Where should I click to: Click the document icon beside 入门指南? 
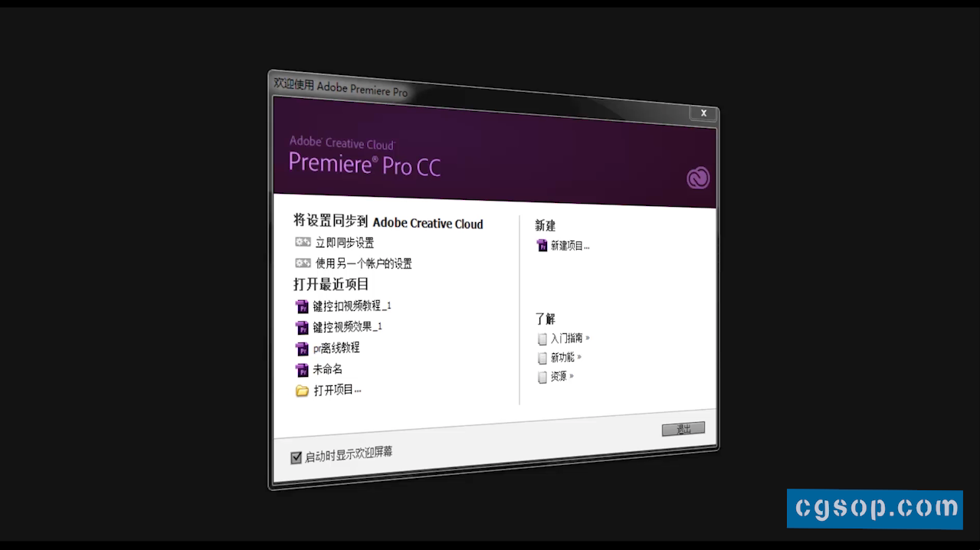coord(542,339)
